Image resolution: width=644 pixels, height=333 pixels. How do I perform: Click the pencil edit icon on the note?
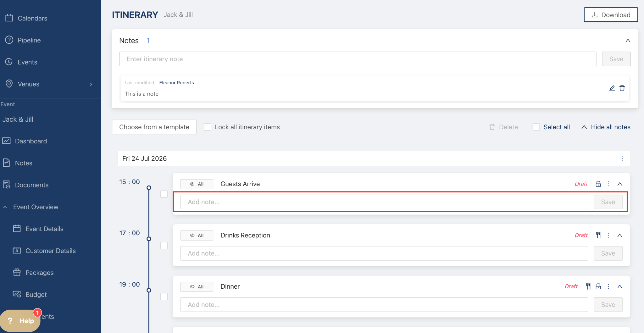click(x=612, y=88)
